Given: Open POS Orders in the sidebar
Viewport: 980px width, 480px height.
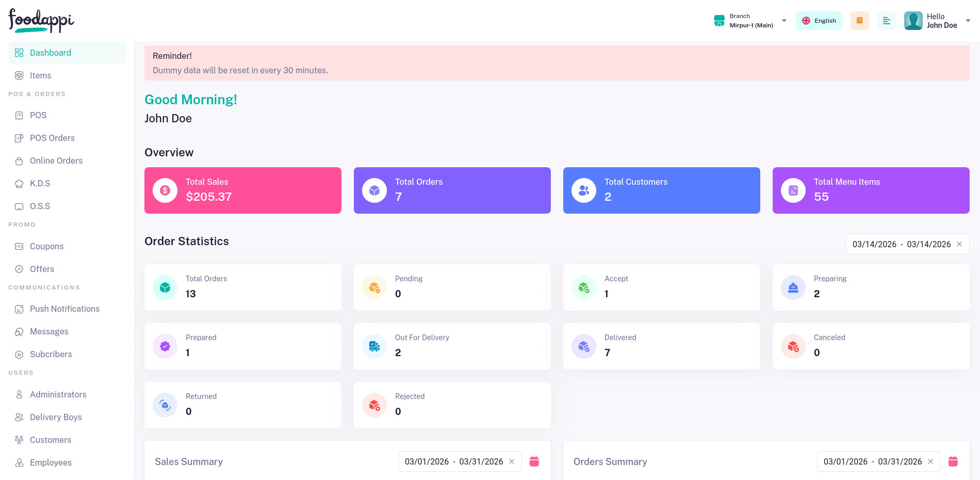Looking at the screenshot, I should pyautogui.click(x=52, y=138).
